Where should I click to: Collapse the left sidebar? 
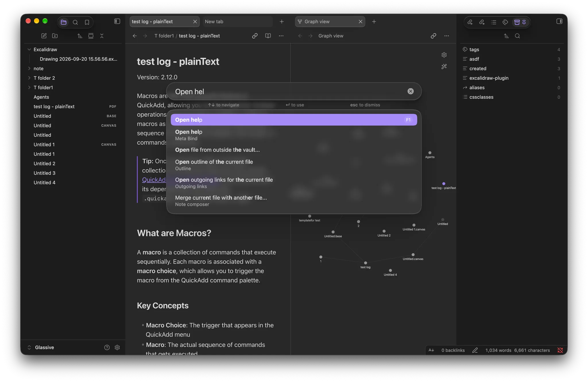tap(117, 21)
